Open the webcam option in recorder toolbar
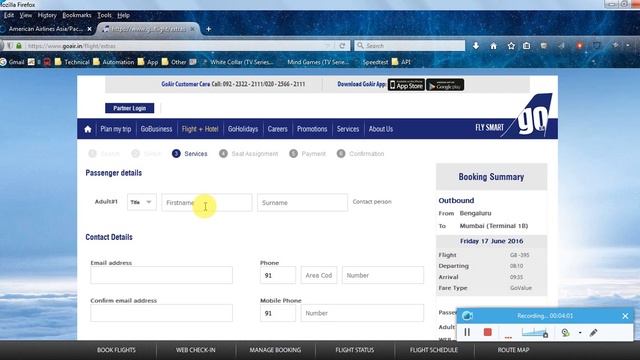640x360 pixels. (565, 333)
